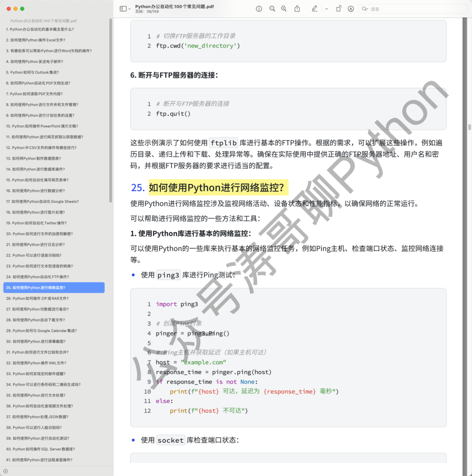Open sidebar view options chevron

pos(130,9)
